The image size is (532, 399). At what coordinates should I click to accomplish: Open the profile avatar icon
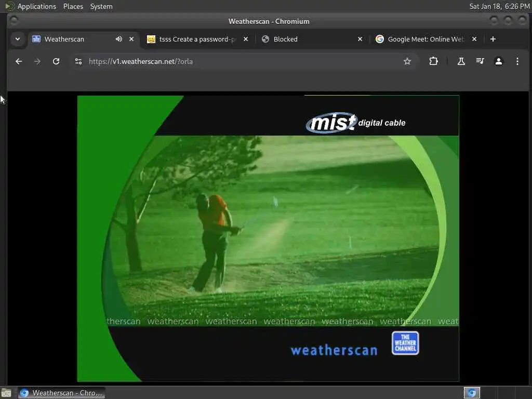(498, 61)
